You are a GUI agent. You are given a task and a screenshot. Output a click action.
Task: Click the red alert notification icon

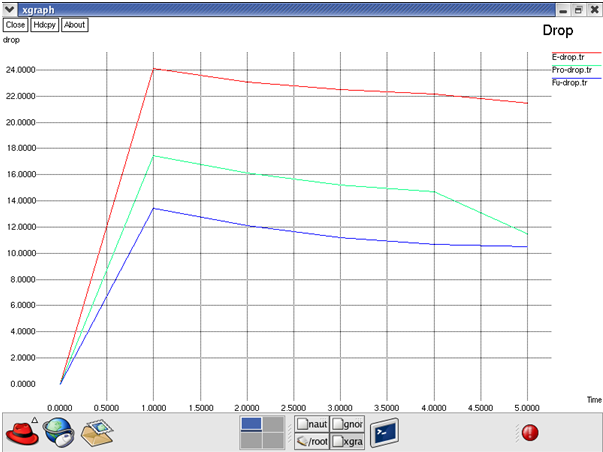(x=530, y=433)
